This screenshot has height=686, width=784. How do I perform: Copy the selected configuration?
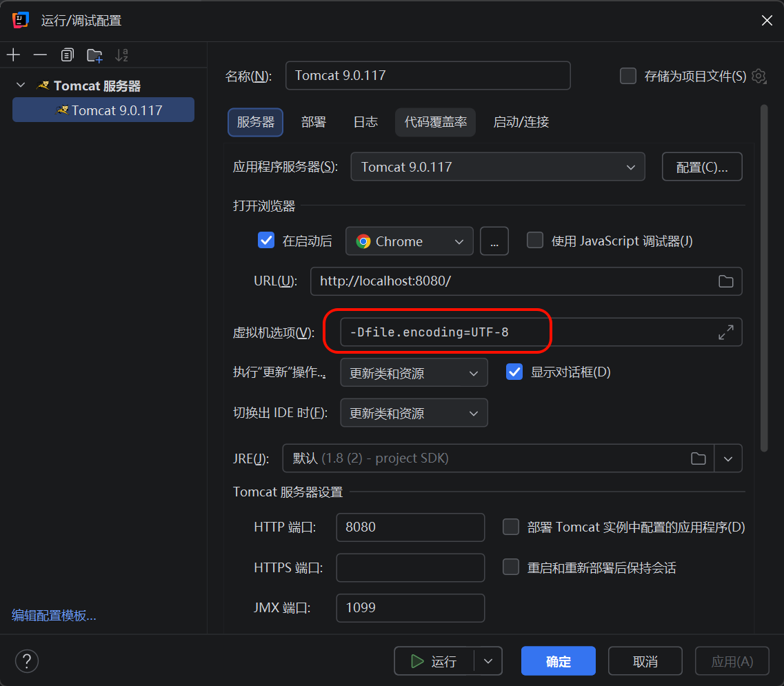click(x=67, y=55)
